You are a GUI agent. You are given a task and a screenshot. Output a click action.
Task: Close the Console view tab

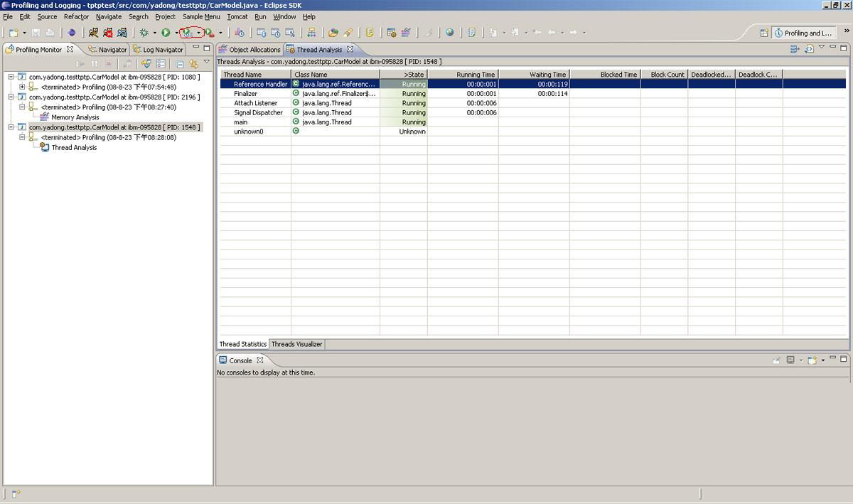(260, 360)
